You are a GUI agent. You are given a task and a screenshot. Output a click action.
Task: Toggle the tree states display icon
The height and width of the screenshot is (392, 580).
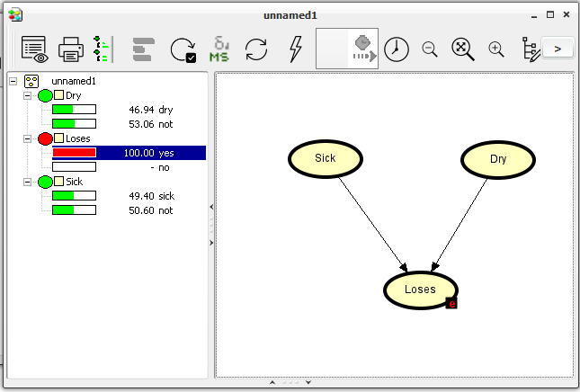pyautogui.click(x=103, y=49)
